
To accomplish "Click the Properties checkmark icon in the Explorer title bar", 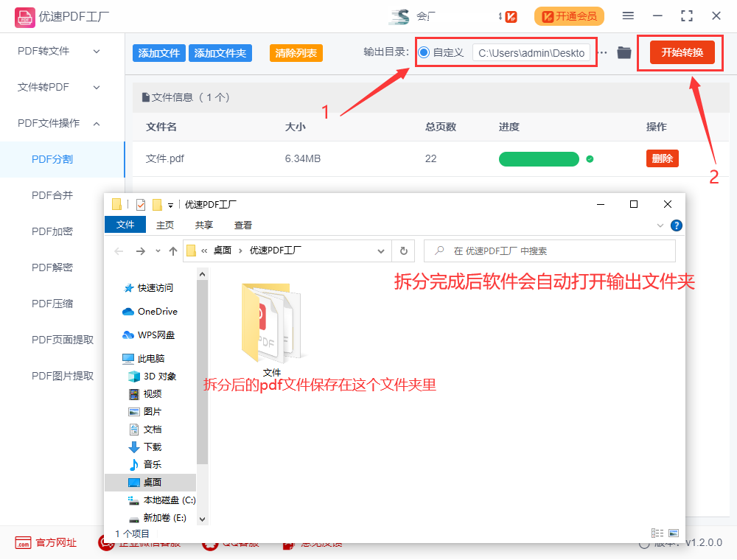I will tap(141, 205).
